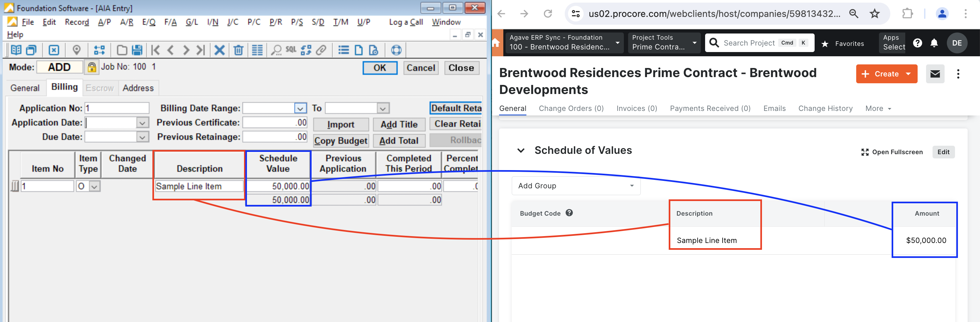Click the blue X cancel toolbar icon
Screen dimensions: 980x322
tap(220, 50)
